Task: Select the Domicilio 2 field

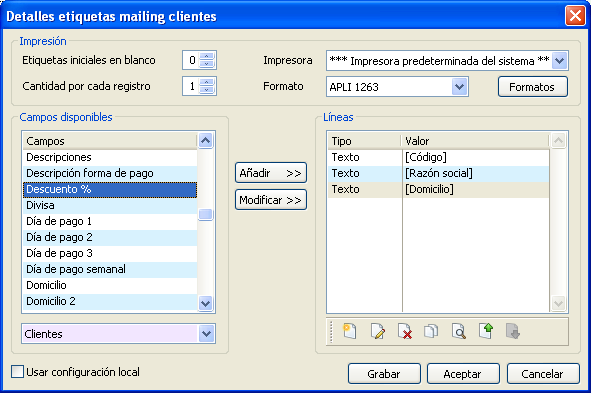Action: point(110,301)
